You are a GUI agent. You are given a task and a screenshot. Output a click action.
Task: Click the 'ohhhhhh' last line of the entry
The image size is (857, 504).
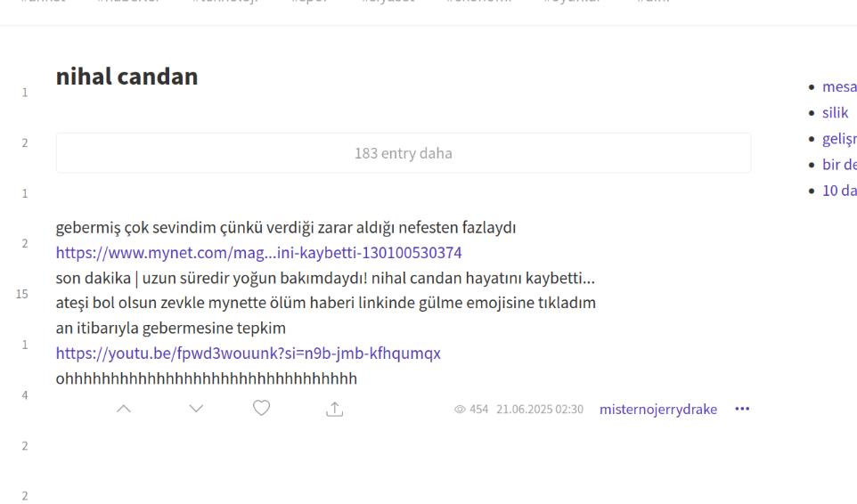(x=206, y=379)
